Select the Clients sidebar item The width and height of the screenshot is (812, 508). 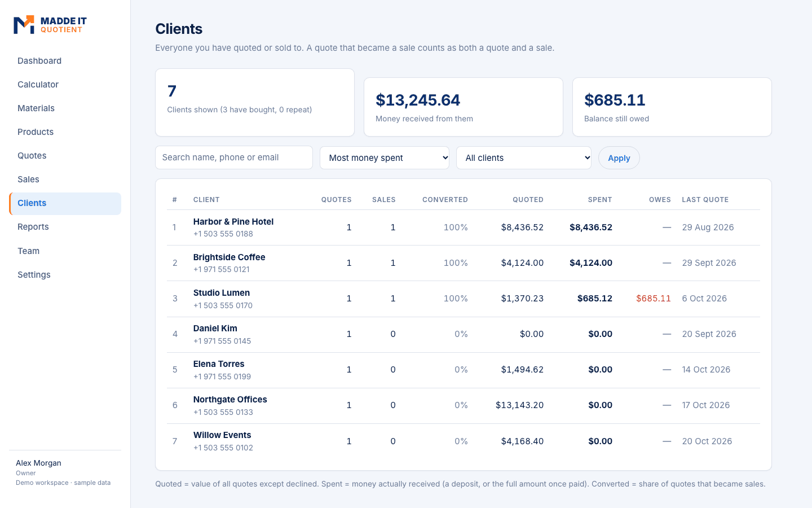[65, 203]
